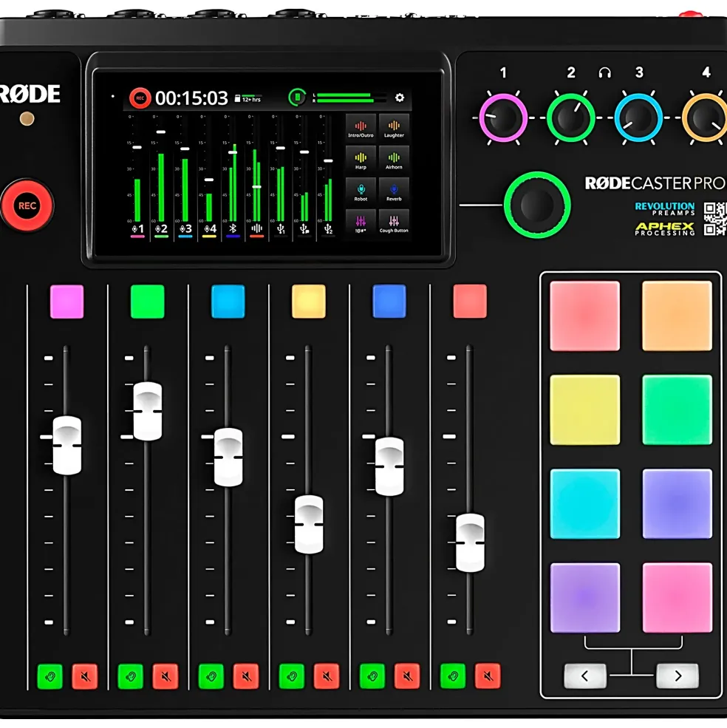Tap the on-screen red REC indicator
Screen dimensions: 727x728
[140, 98]
